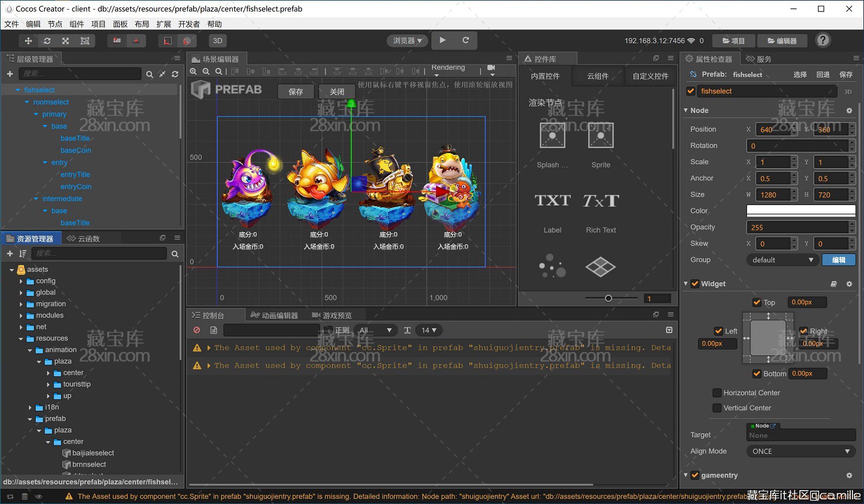864x504 pixels.
Task: Select the scale transform tool
Action: click(x=66, y=41)
